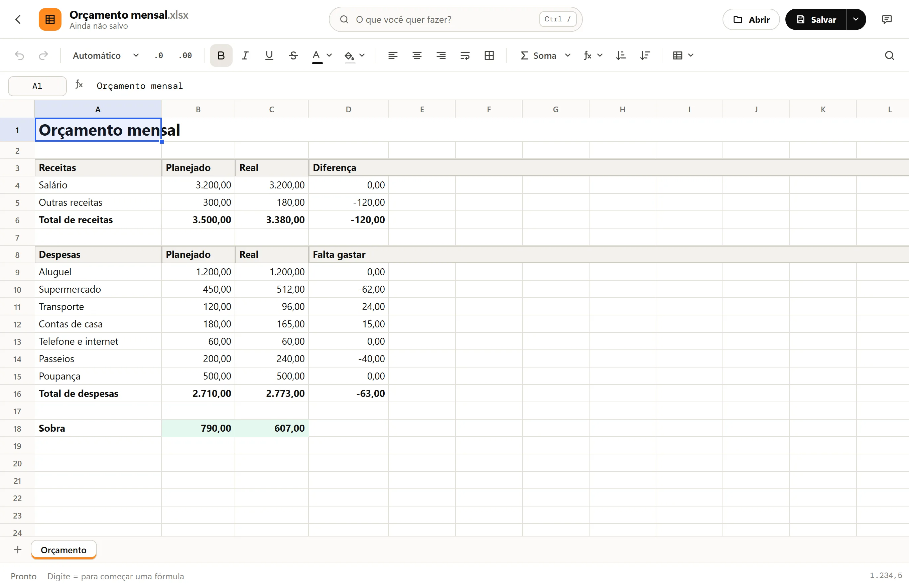Toggle italic formatting

(x=245, y=56)
